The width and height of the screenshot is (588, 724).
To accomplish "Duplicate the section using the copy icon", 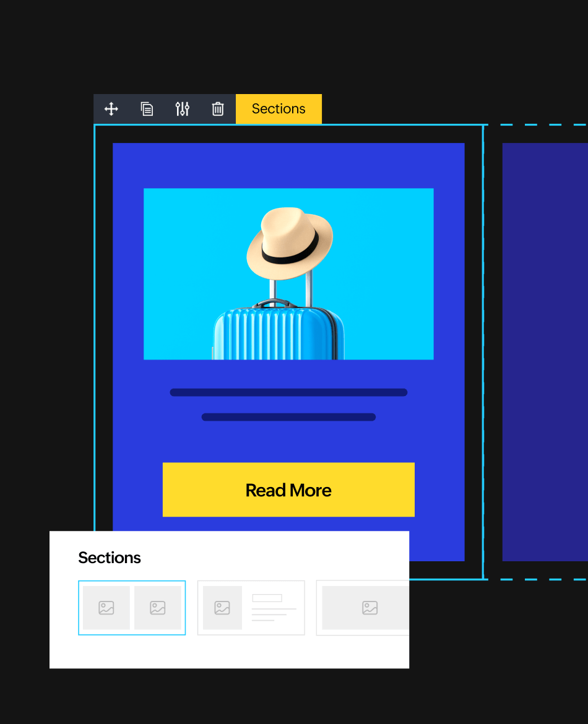I will (x=147, y=109).
